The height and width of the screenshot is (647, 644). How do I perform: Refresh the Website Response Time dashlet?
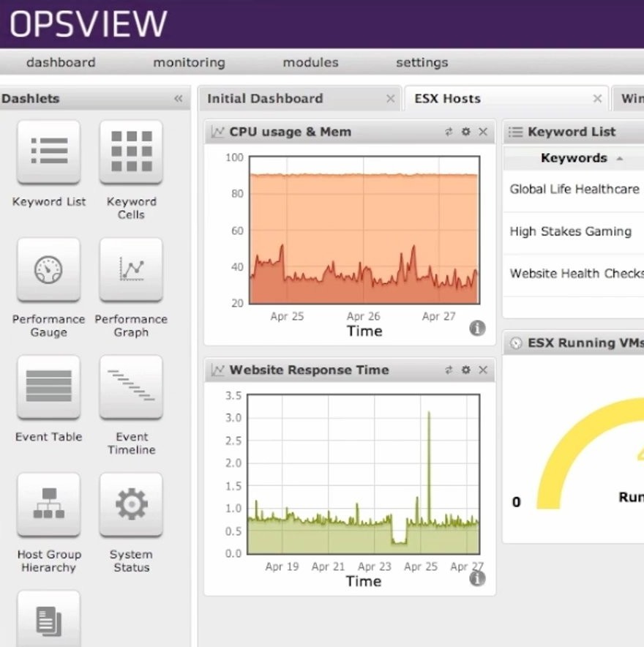click(x=449, y=370)
